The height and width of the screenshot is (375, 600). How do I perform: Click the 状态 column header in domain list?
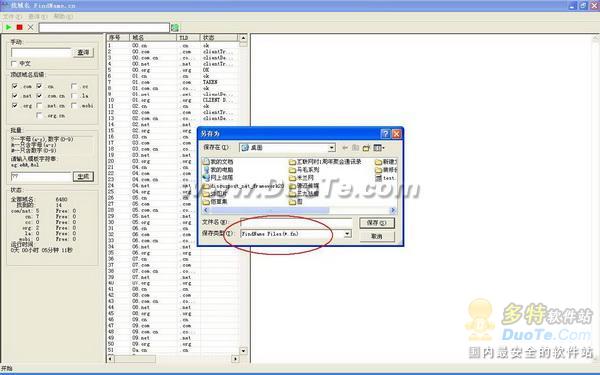[219, 38]
